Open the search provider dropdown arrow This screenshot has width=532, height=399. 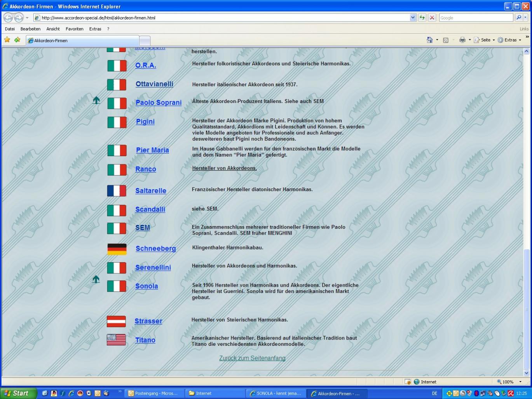tap(525, 17)
